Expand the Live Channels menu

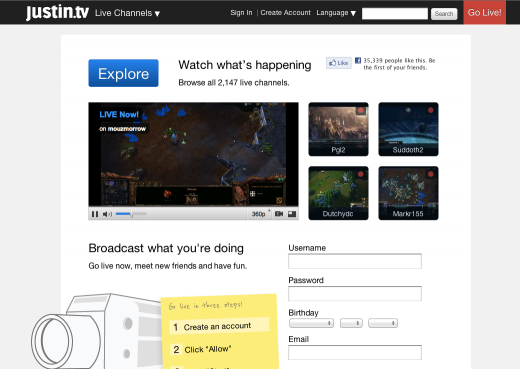(127, 13)
